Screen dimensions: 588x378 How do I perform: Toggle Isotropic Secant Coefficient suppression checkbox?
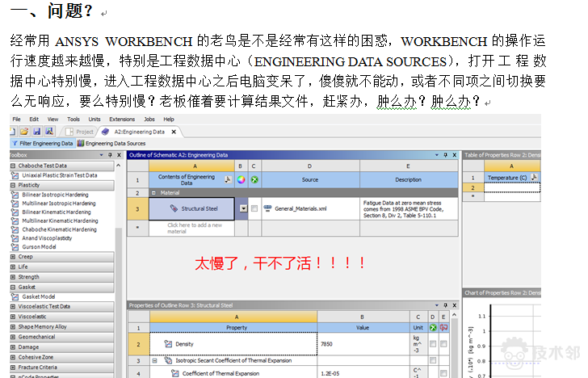click(x=433, y=360)
